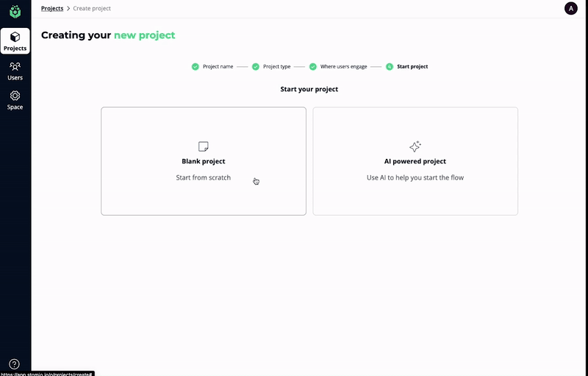Image resolution: width=588 pixels, height=376 pixels.
Task: Choose 'Use AI to help you start' text
Action: pyautogui.click(x=415, y=177)
